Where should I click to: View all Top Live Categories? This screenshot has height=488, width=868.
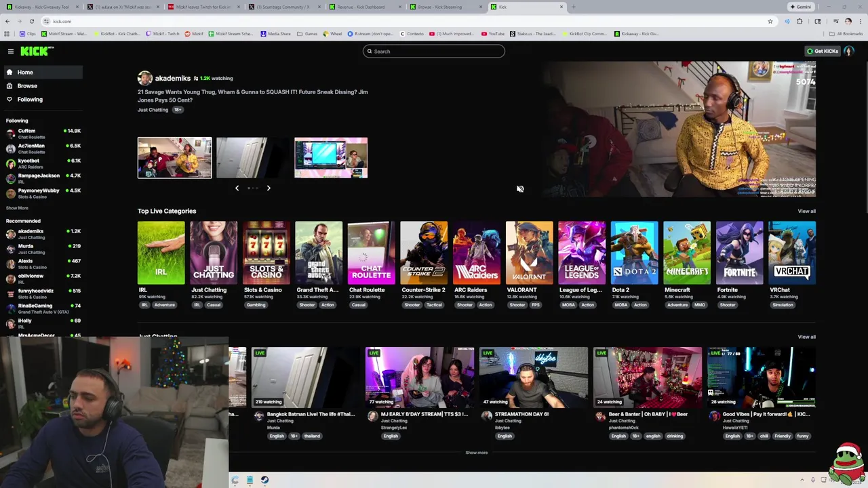pos(806,211)
